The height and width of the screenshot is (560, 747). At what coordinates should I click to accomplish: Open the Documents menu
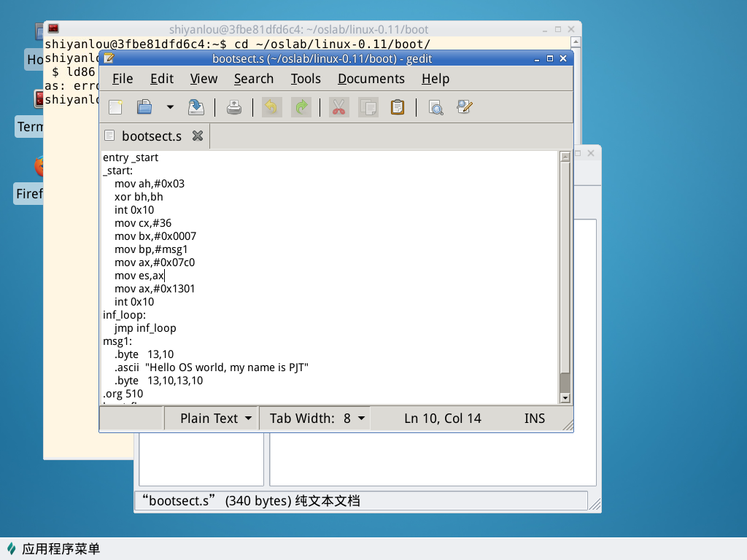pos(371,79)
